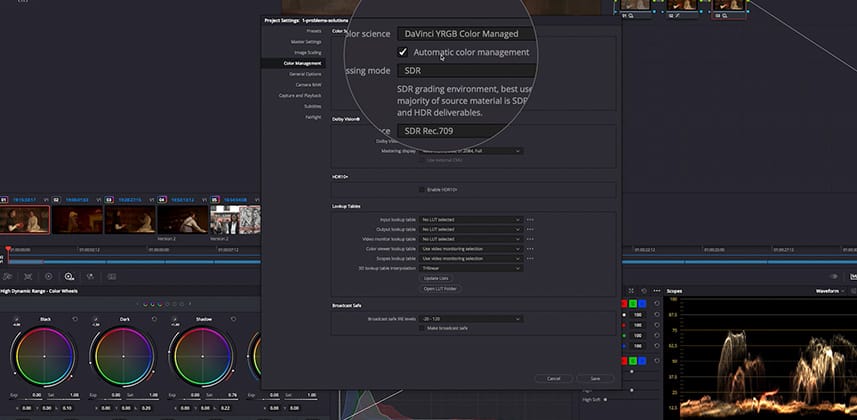Go to next HDR zone bank arrow
The width and height of the screenshot is (857, 420).
(x=190, y=304)
